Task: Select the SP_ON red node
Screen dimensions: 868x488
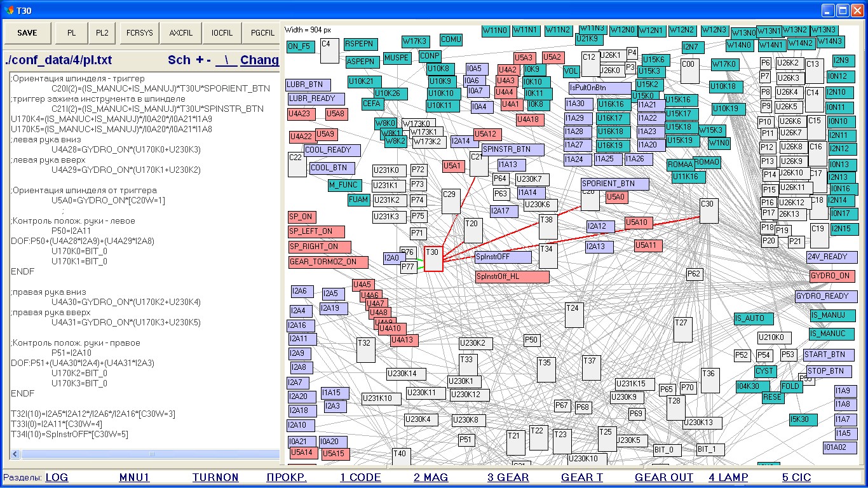Action: pyautogui.click(x=302, y=217)
